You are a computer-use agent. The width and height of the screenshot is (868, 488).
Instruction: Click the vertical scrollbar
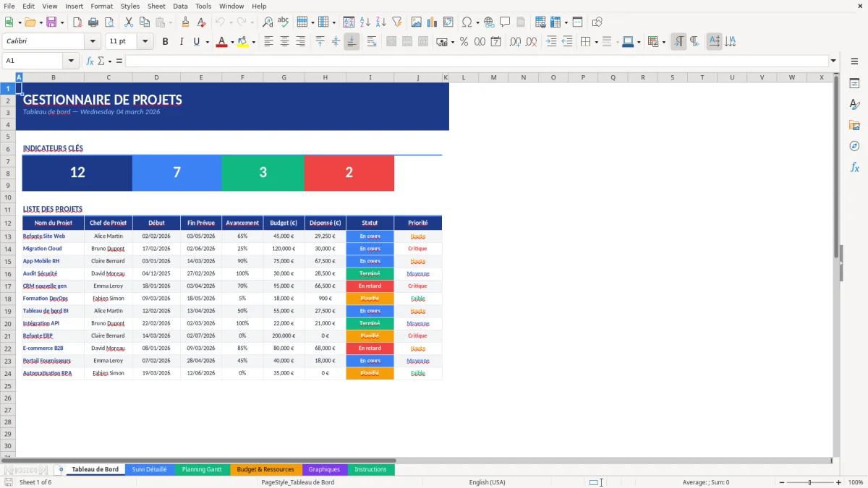pos(837,264)
